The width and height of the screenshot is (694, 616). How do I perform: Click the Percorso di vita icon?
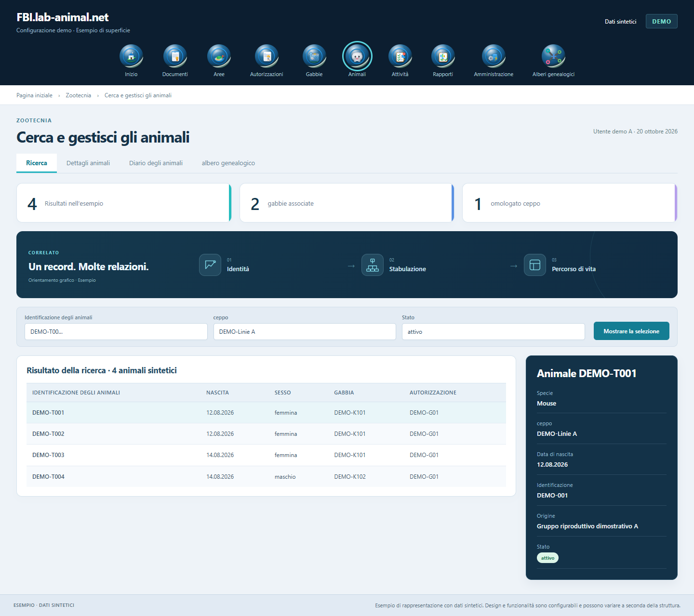click(x=535, y=265)
